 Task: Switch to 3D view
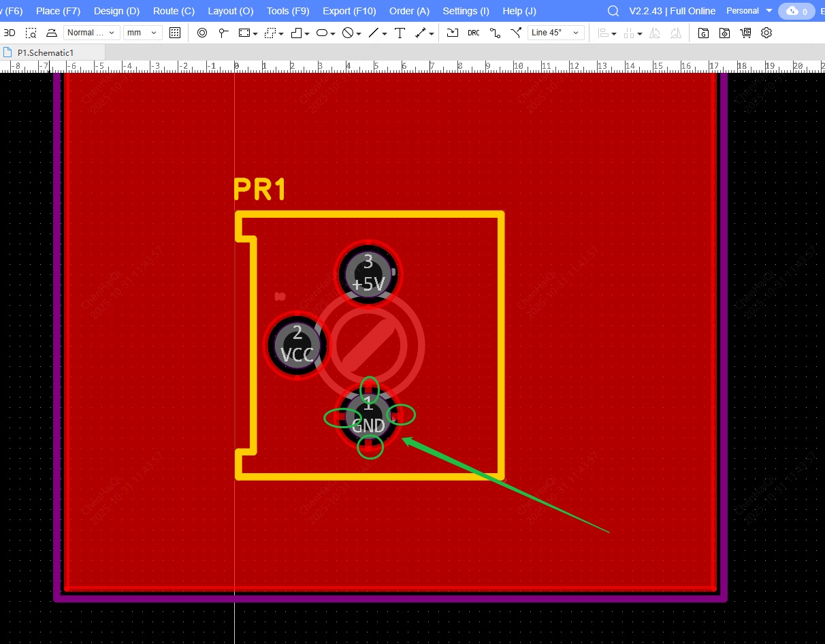coord(10,33)
